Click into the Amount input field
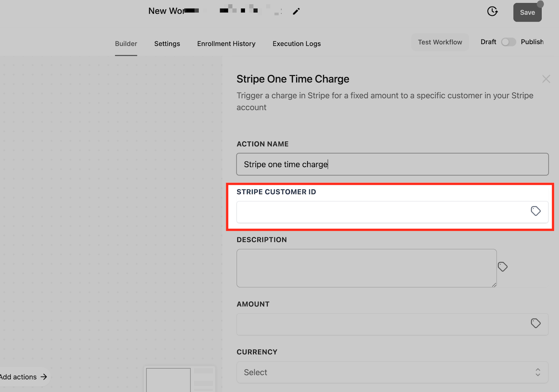Screen dimensions: 559x392 pyautogui.click(x=393, y=324)
